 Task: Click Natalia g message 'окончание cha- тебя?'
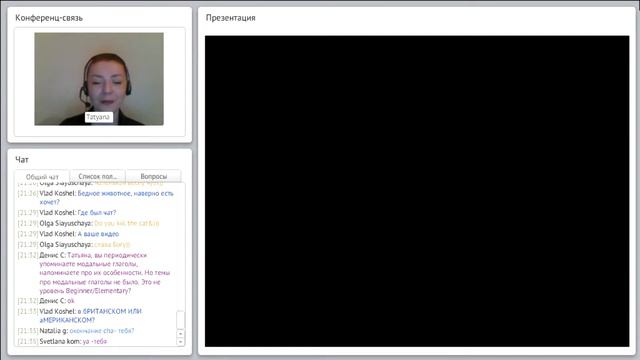pos(102,331)
